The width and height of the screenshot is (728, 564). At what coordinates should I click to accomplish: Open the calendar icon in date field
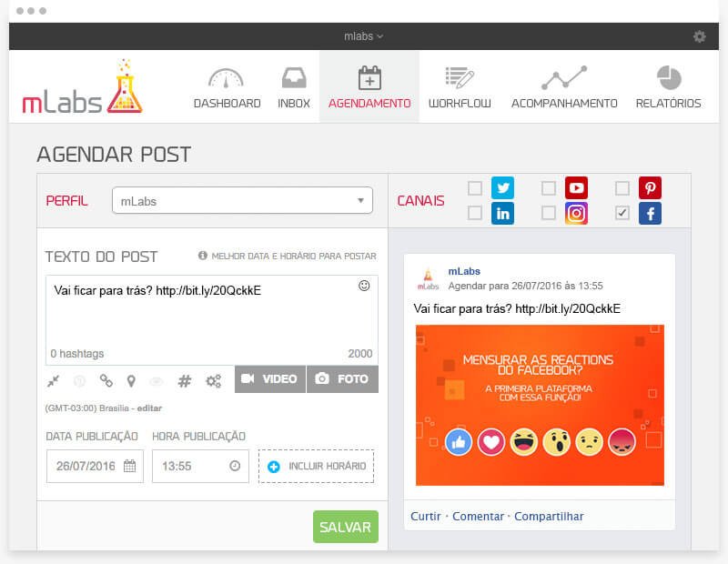[x=129, y=466]
